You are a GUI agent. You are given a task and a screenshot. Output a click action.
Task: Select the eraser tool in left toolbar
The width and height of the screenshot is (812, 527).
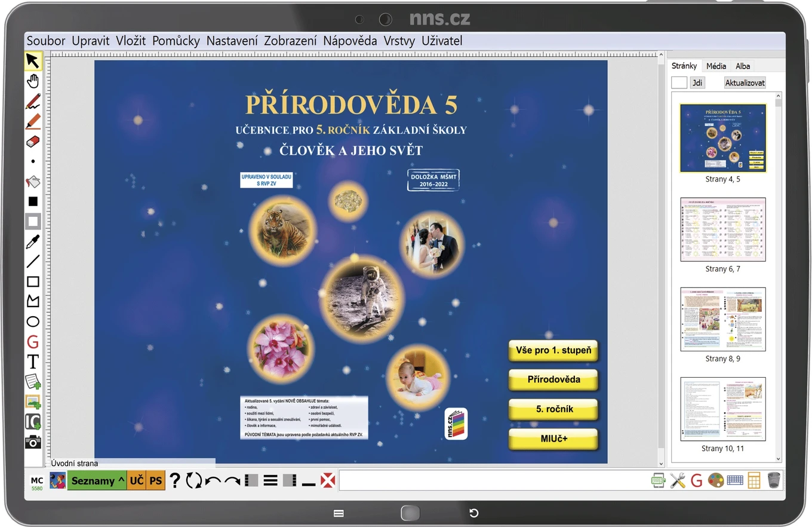(33, 142)
